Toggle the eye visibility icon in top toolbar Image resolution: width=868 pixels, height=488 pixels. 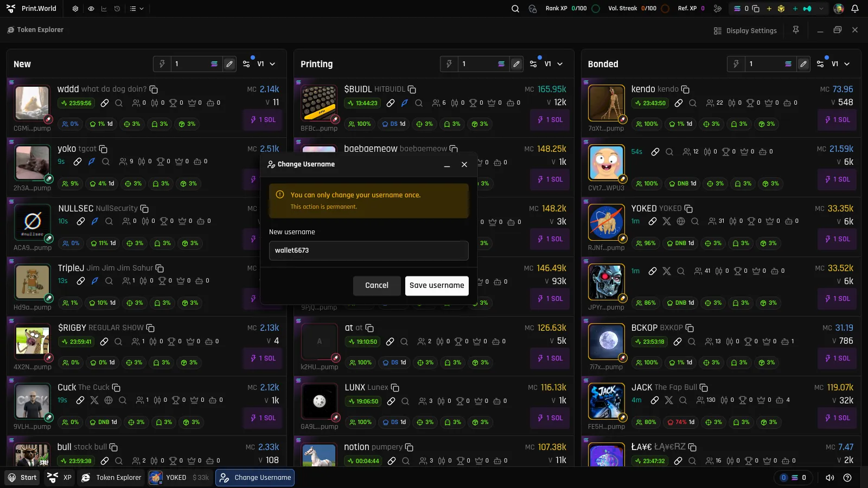point(91,9)
